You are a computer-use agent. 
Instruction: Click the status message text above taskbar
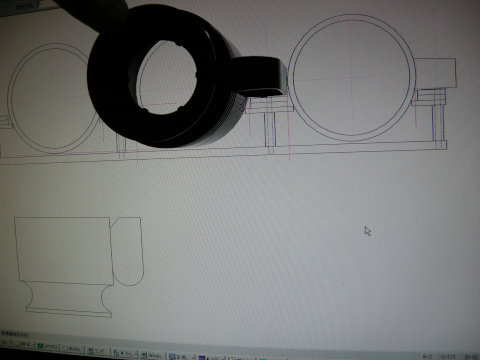tap(15, 333)
